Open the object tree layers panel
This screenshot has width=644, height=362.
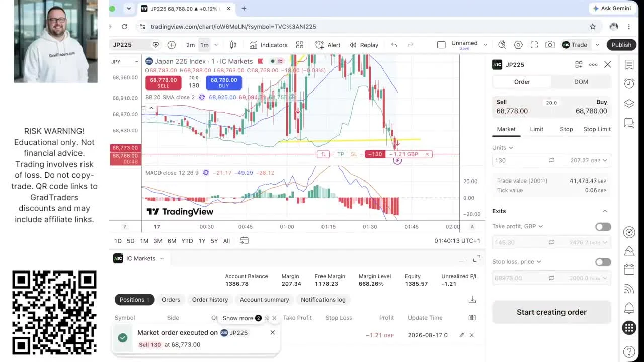coord(629,103)
